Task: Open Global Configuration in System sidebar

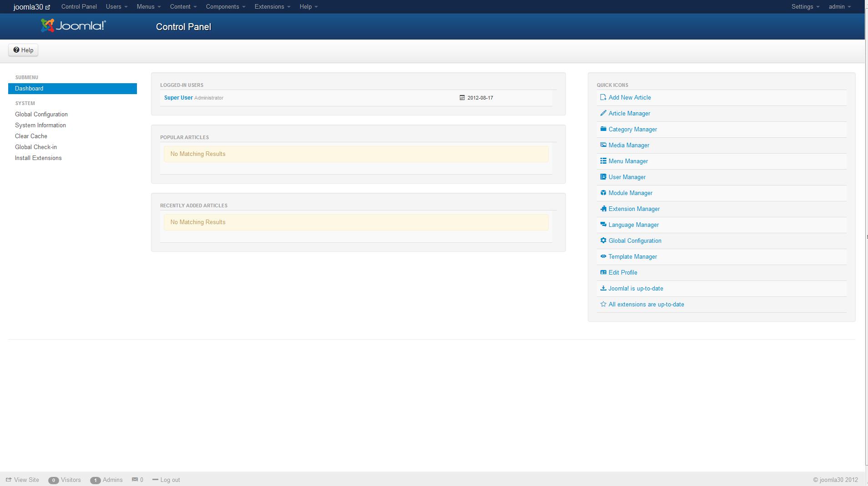Action: click(x=41, y=114)
